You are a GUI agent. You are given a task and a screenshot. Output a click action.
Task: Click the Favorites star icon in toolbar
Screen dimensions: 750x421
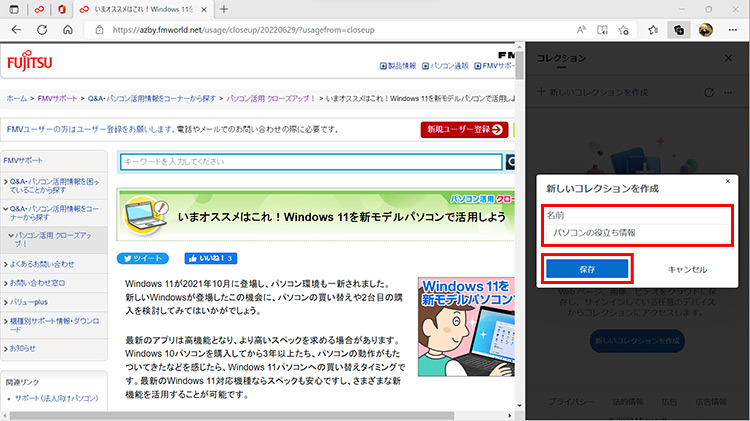653,30
